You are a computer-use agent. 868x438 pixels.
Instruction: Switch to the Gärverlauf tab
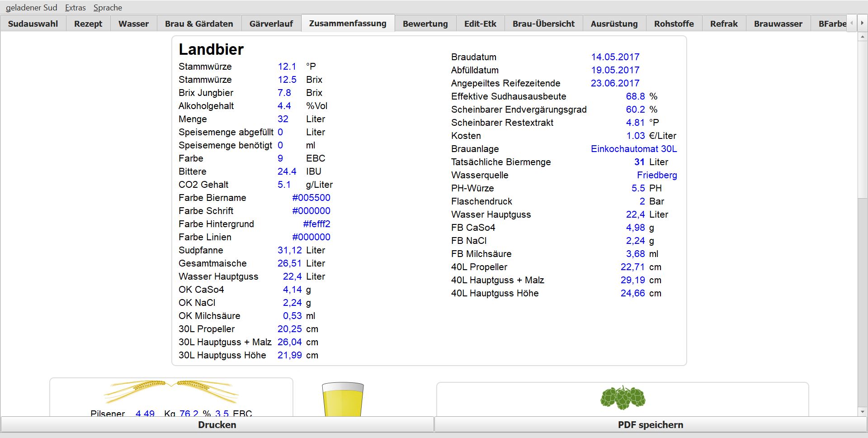271,24
